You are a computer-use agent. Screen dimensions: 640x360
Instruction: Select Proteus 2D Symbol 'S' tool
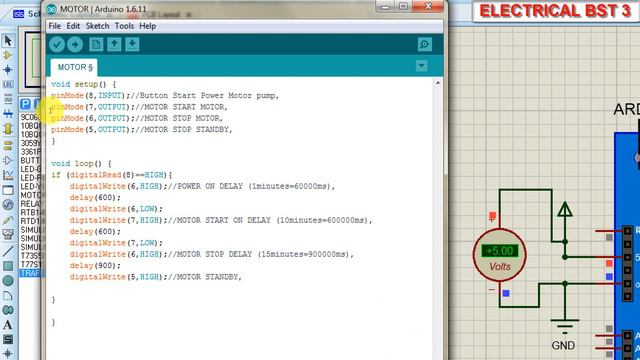point(8,339)
